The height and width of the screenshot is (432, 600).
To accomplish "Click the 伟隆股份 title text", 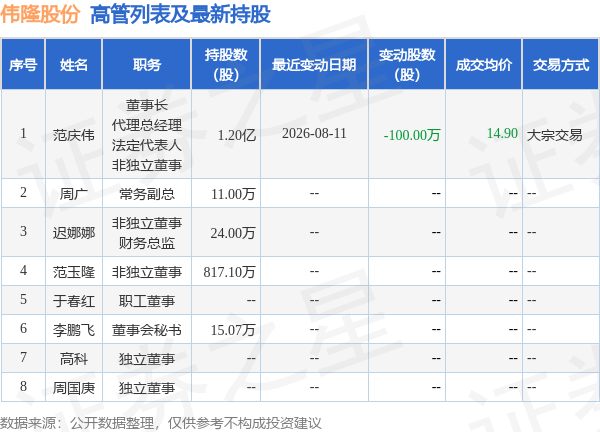I will [x=40, y=15].
